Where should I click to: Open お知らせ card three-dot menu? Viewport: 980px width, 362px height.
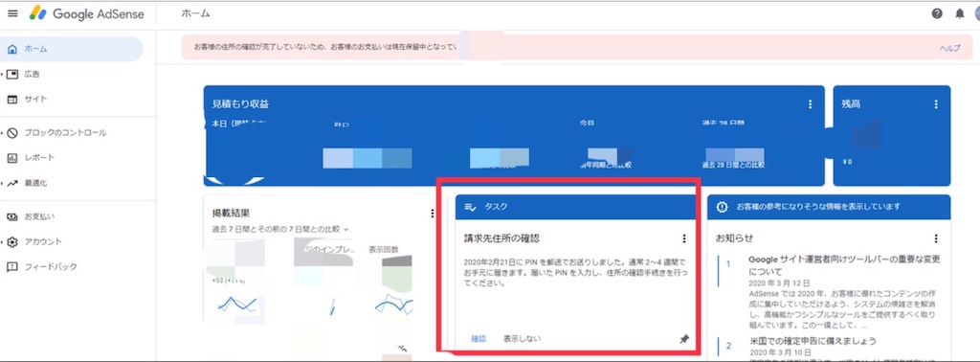936,238
